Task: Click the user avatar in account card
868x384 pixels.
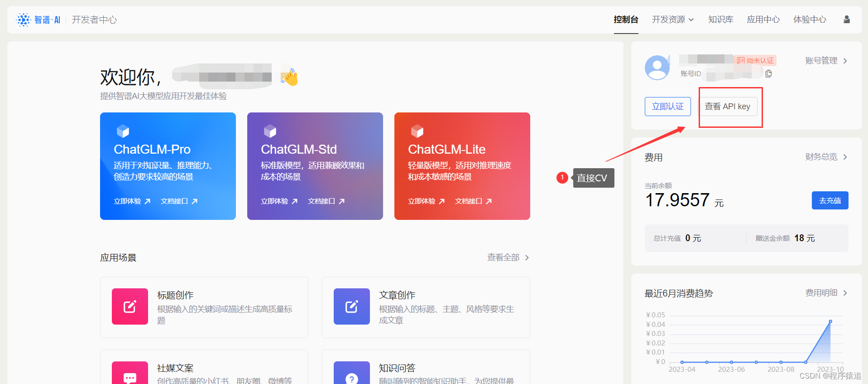Action: click(657, 68)
